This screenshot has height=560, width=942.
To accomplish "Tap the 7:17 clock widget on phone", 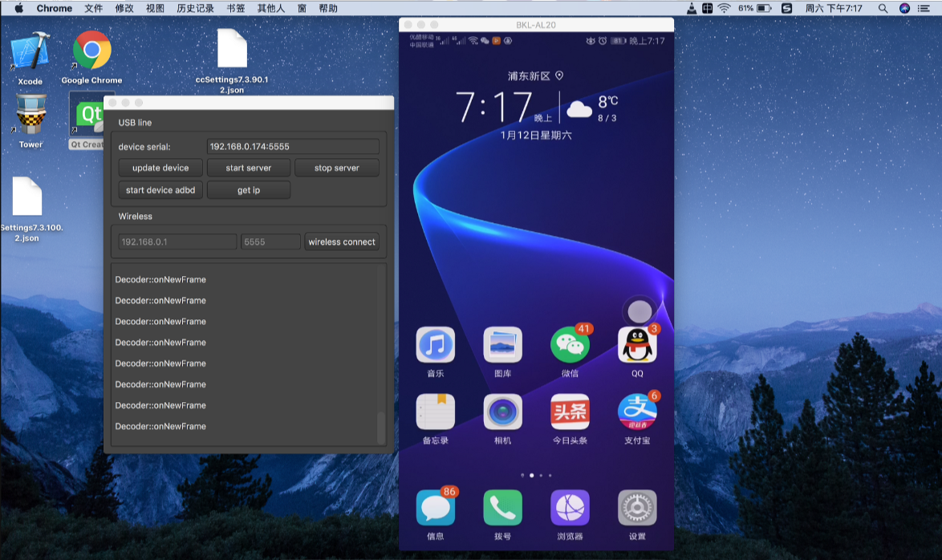I will (x=493, y=107).
